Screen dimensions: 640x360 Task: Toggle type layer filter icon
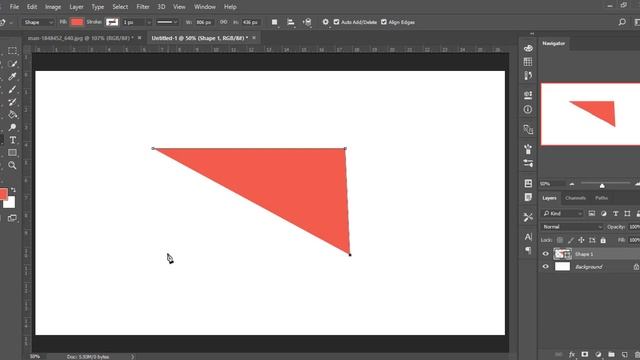(616, 213)
